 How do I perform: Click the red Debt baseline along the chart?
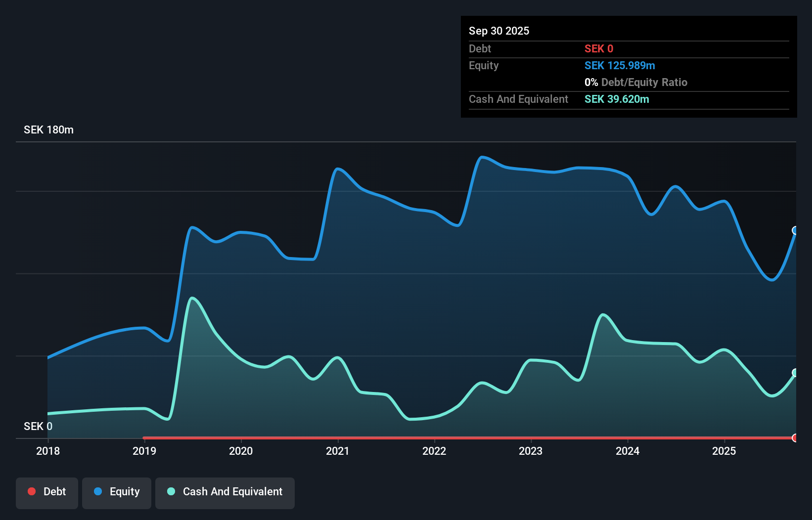pyautogui.click(x=445, y=437)
